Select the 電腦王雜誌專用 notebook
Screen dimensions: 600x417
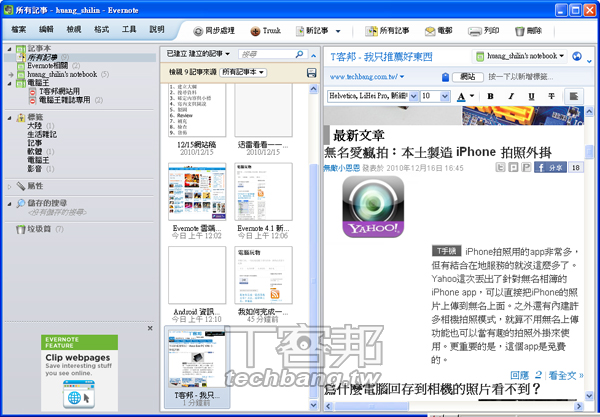[64, 100]
